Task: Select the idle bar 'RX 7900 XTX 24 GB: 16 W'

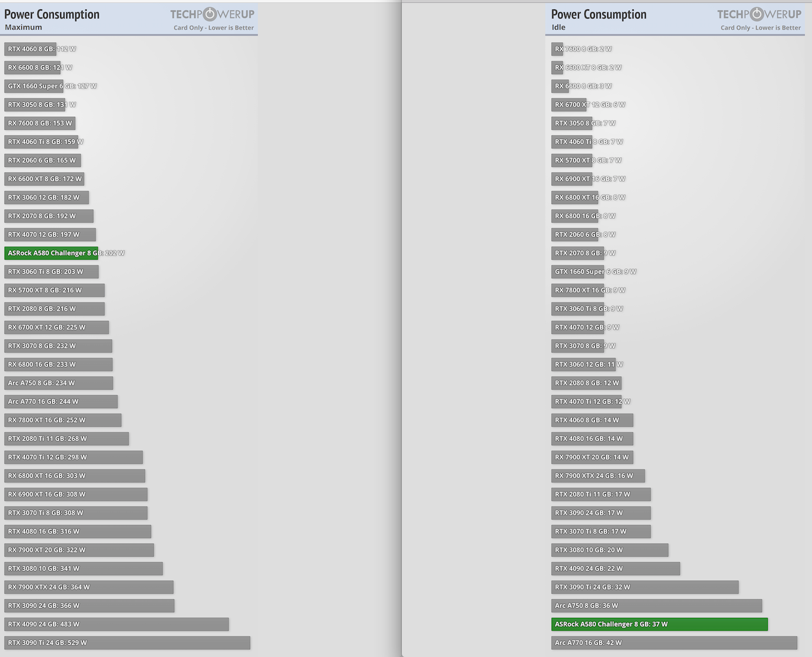Action: (598, 476)
